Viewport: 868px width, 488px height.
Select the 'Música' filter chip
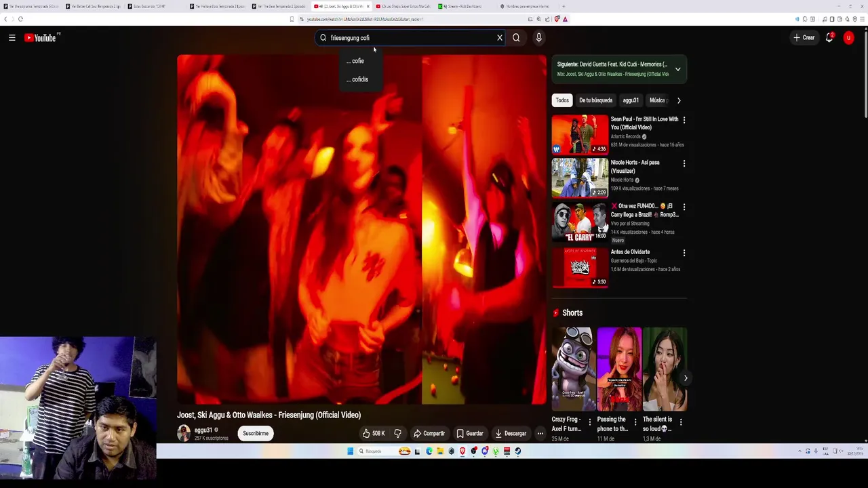coord(656,100)
